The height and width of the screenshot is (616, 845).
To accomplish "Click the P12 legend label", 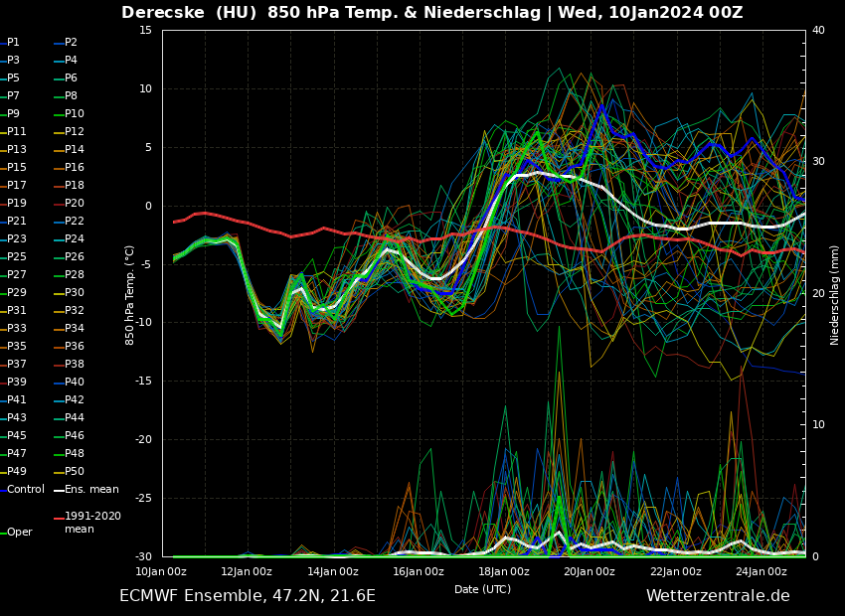I will (75, 132).
